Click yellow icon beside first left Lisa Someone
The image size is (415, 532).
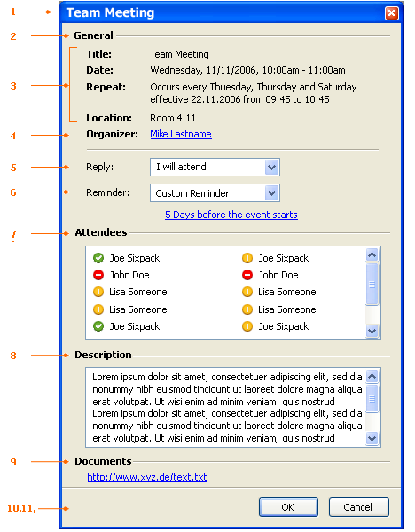coord(98,292)
